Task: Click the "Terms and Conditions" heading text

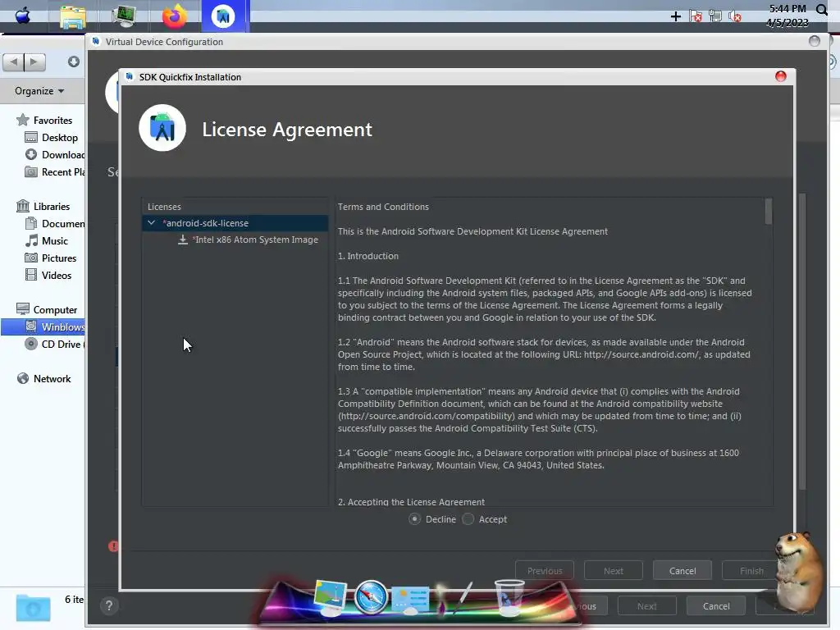Action: [383, 207]
